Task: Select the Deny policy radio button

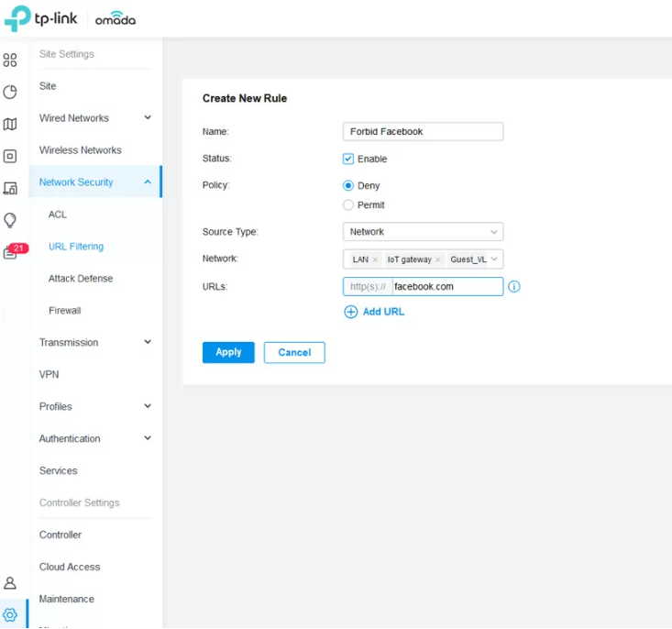Action: 348,186
